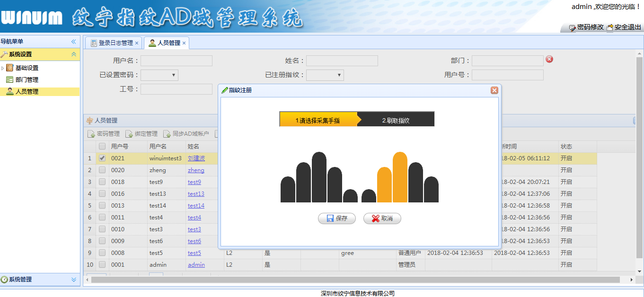Click the winuimtest3 username cell
Screen dimensions: 644x297
(x=166, y=158)
